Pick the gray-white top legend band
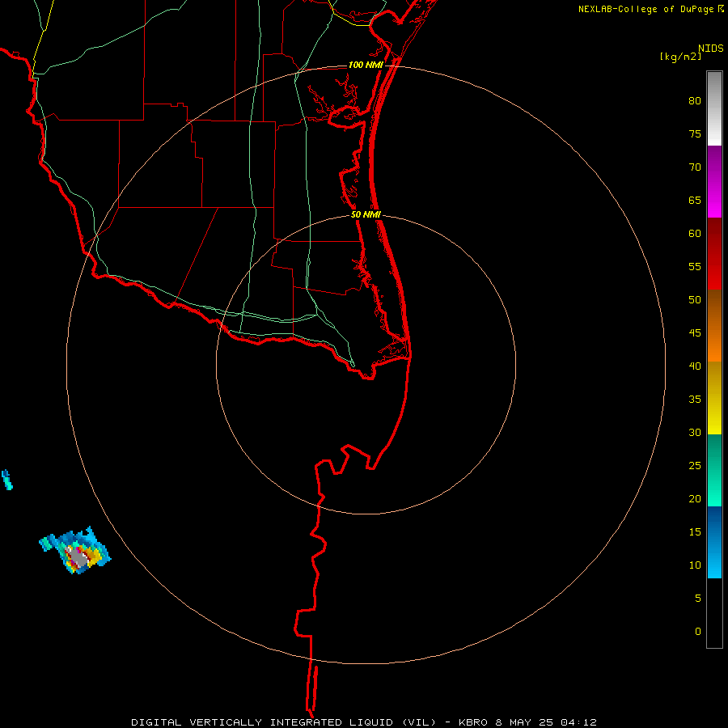 [714, 108]
